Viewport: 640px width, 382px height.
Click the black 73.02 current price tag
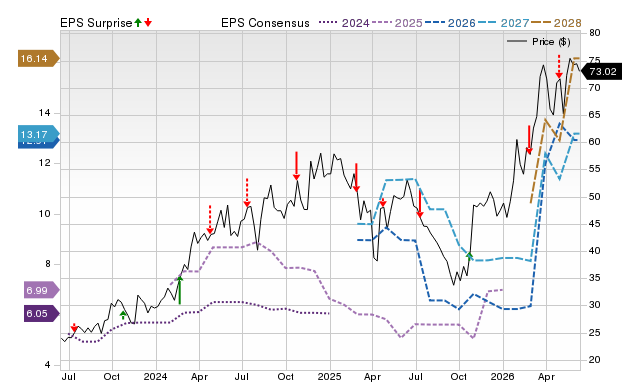click(602, 72)
